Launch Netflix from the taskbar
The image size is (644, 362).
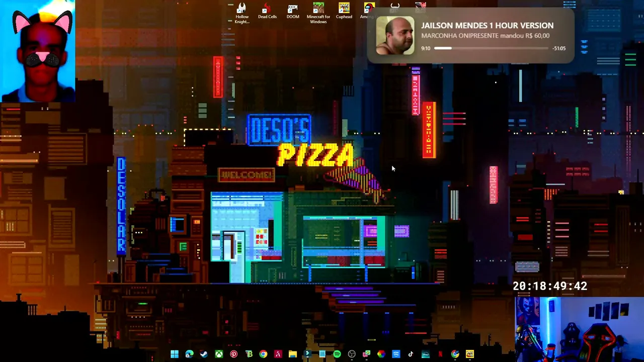[x=440, y=354]
